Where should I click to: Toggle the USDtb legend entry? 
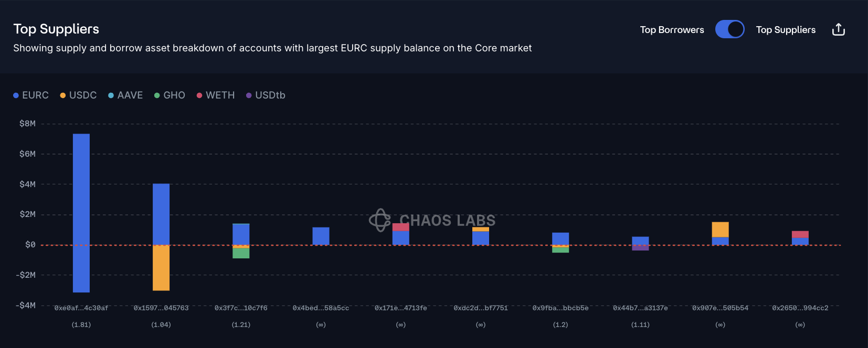pyautogui.click(x=266, y=95)
